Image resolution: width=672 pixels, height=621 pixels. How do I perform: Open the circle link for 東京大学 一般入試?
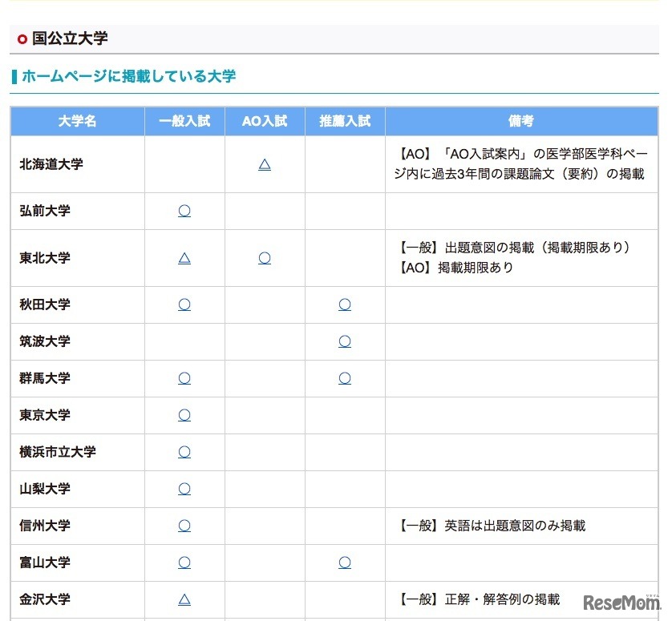click(x=184, y=415)
